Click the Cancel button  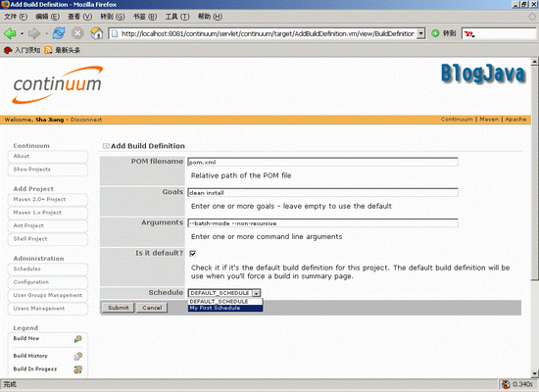[x=152, y=308]
